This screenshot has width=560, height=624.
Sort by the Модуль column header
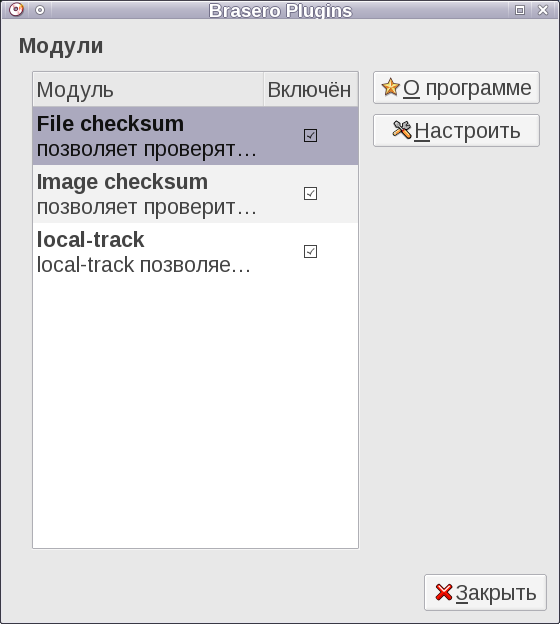coord(148,89)
